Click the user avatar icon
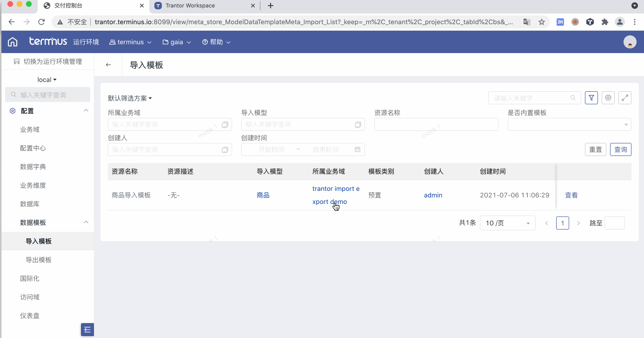This screenshot has width=644, height=338. tap(630, 42)
